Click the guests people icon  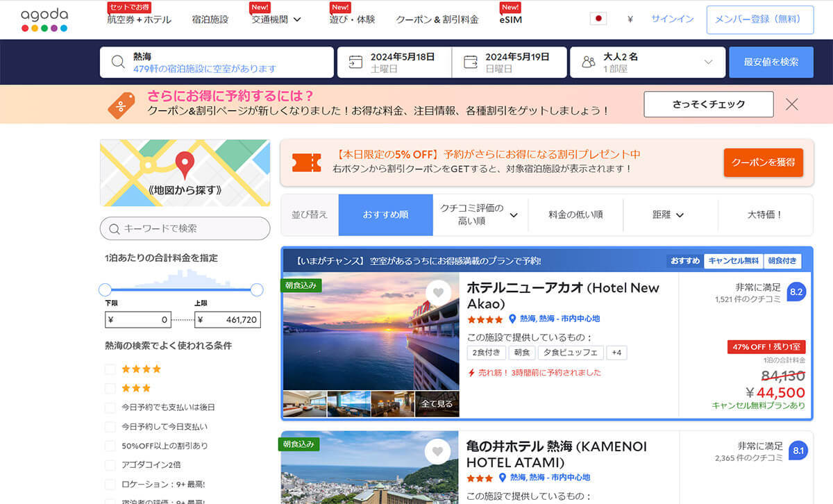[x=589, y=62]
